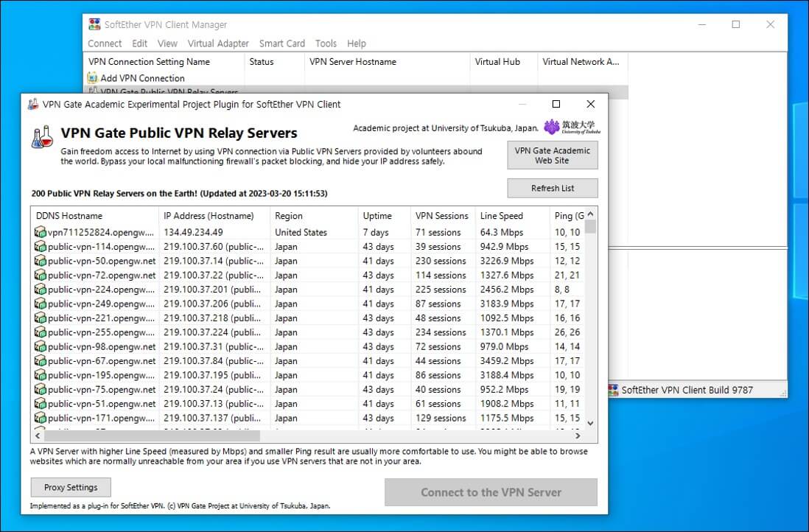
Task: Sort list by VPN Sessions header
Action: [x=441, y=216]
